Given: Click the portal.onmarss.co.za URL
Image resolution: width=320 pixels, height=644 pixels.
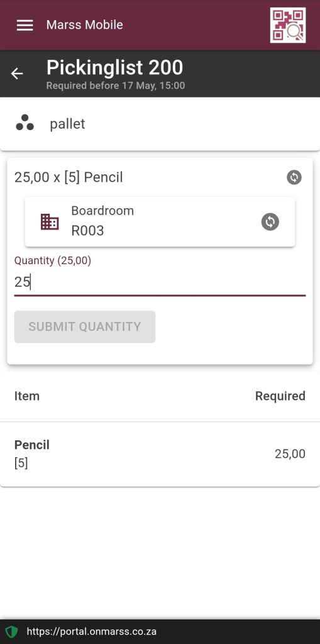Looking at the screenshot, I should point(92,631).
